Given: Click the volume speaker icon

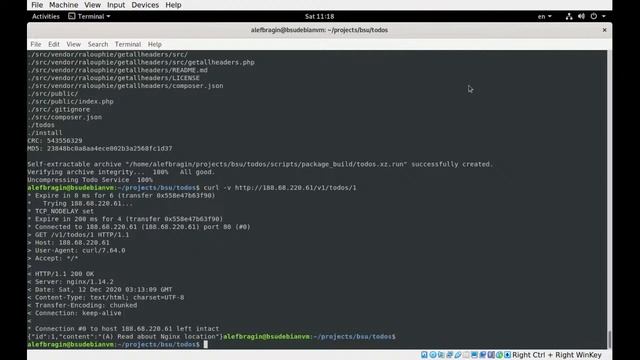Looking at the screenshot, I should click(581, 16).
